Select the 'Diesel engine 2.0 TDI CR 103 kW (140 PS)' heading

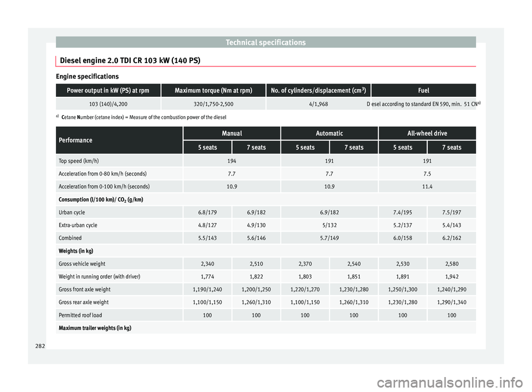tap(130, 60)
